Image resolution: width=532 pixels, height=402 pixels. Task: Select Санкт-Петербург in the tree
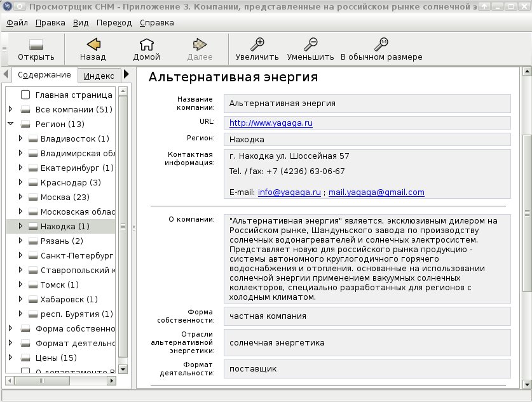pos(77,255)
